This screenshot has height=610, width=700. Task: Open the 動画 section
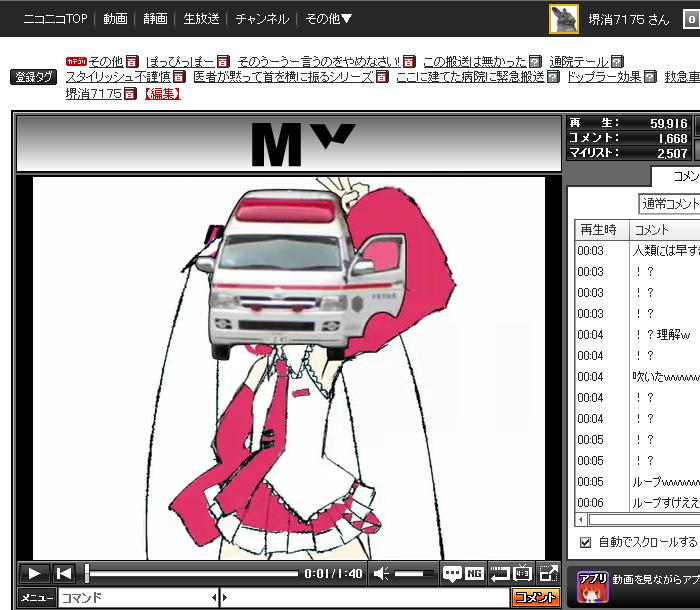point(115,19)
